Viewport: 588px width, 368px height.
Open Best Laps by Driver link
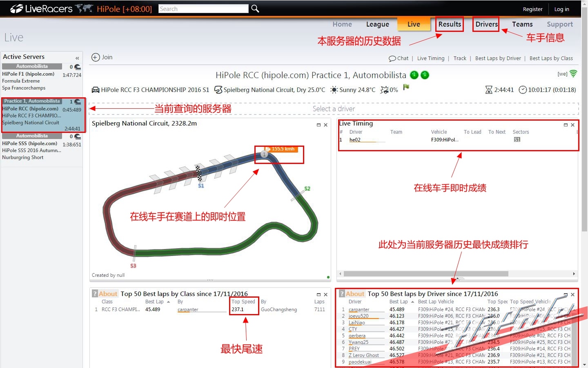(x=498, y=58)
